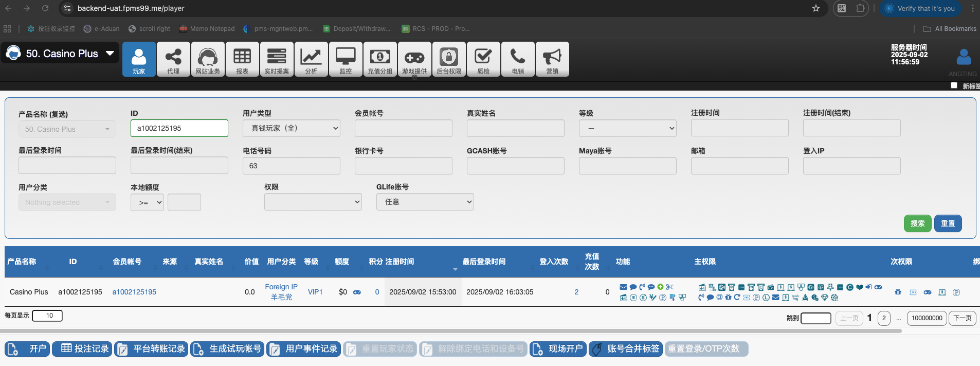Viewport: 980px width, 366px height.
Task: Open the 分析 analytics chart icon
Action: tap(311, 59)
